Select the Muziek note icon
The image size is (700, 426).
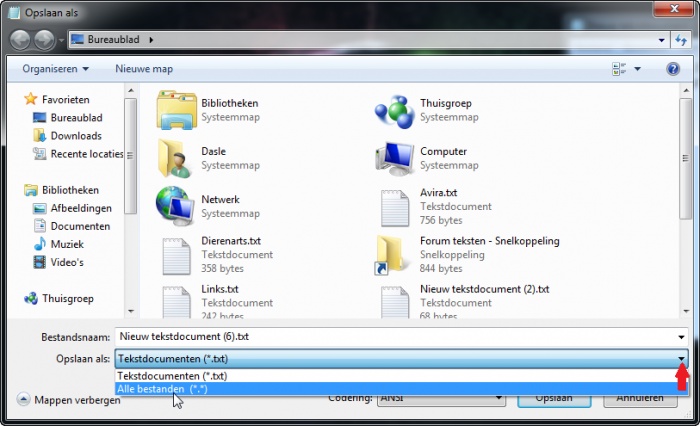click(x=39, y=244)
